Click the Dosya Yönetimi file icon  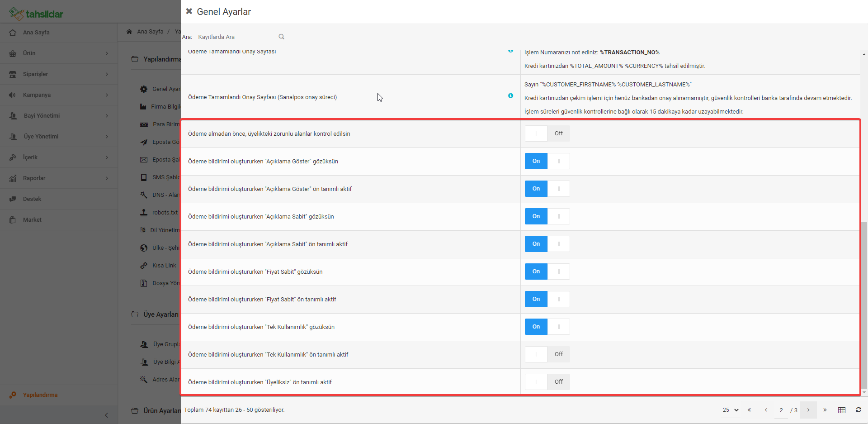(144, 283)
